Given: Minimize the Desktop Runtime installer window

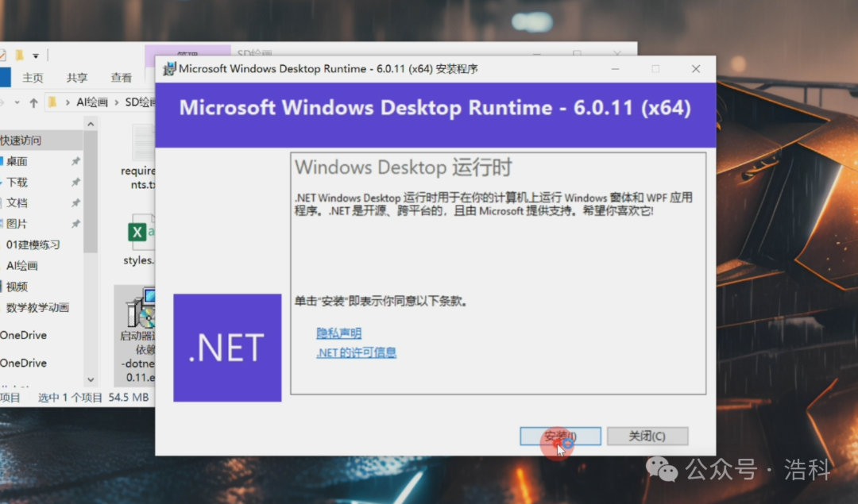Looking at the screenshot, I should [x=615, y=69].
